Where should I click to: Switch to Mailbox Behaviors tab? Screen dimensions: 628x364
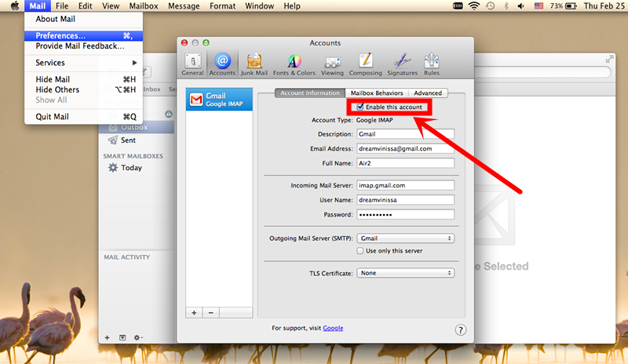click(377, 93)
